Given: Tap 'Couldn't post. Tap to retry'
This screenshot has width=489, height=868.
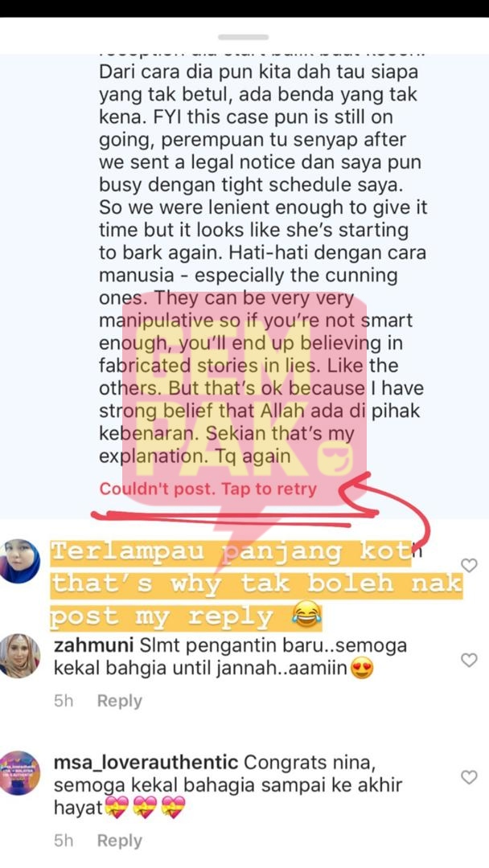Looking at the screenshot, I should (208, 489).
